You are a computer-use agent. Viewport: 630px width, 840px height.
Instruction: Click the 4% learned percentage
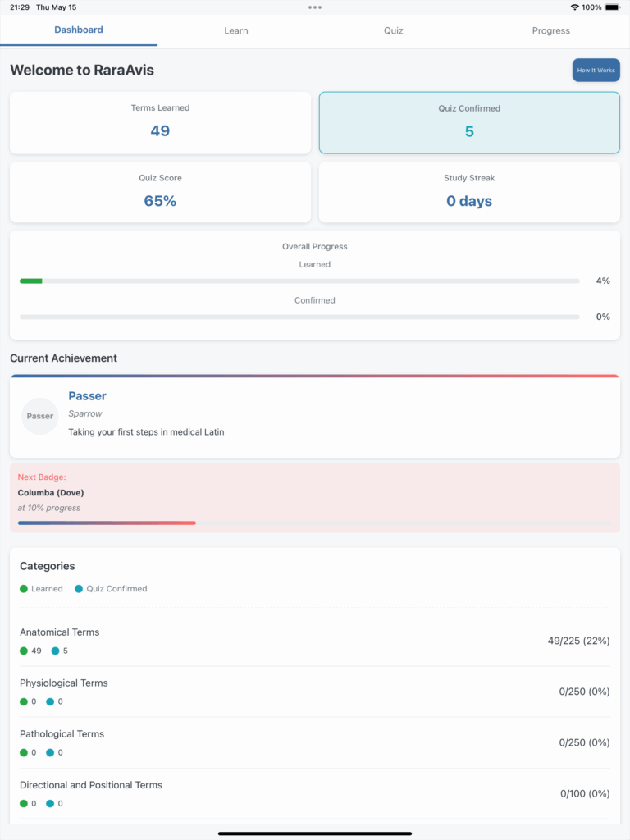[x=603, y=281]
